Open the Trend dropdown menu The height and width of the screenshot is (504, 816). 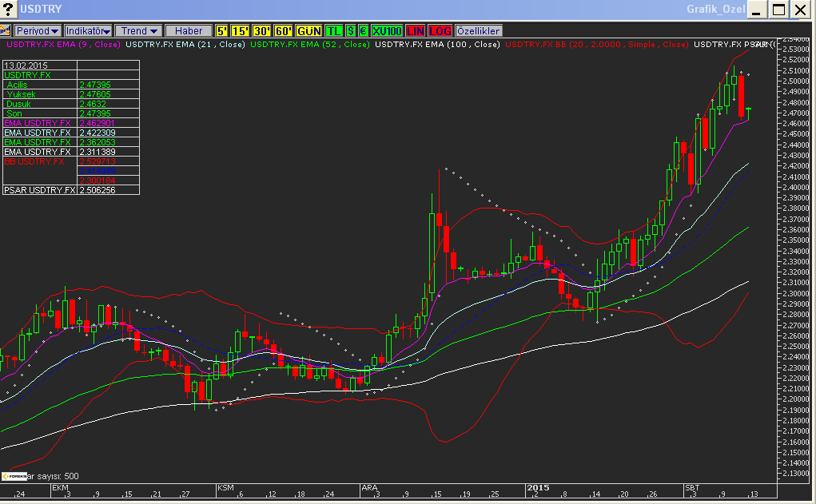pyautogui.click(x=139, y=30)
